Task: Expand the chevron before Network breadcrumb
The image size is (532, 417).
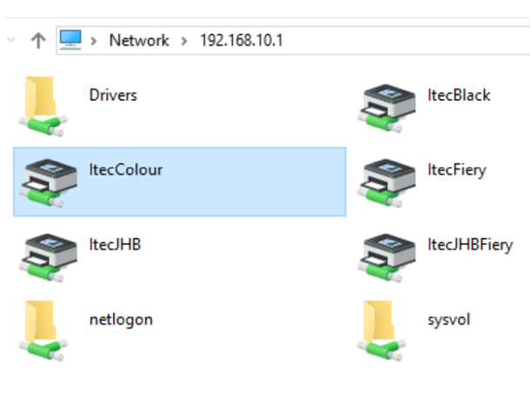Action: [93, 41]
